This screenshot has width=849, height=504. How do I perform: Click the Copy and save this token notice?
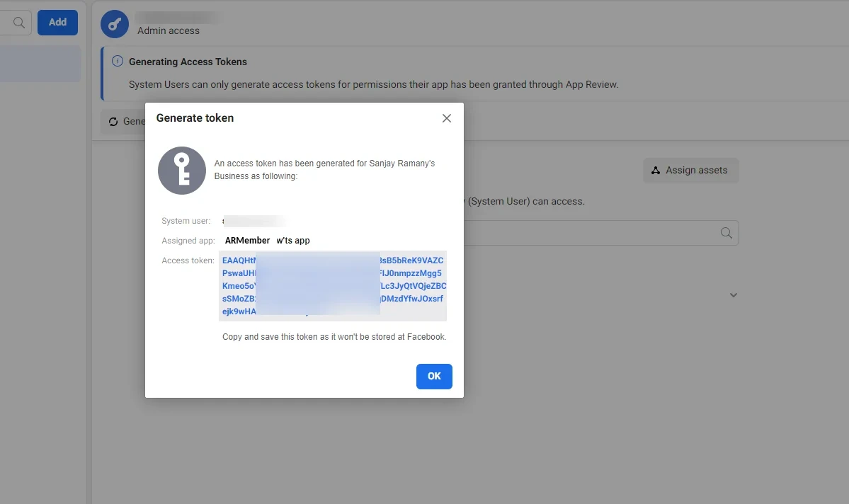(x=334, y=337)
